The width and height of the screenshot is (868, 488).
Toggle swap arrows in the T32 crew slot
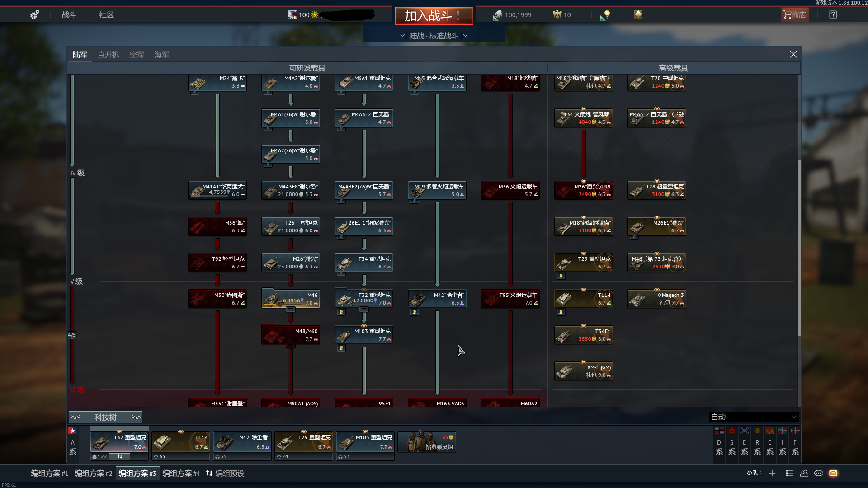coord(120,456)
